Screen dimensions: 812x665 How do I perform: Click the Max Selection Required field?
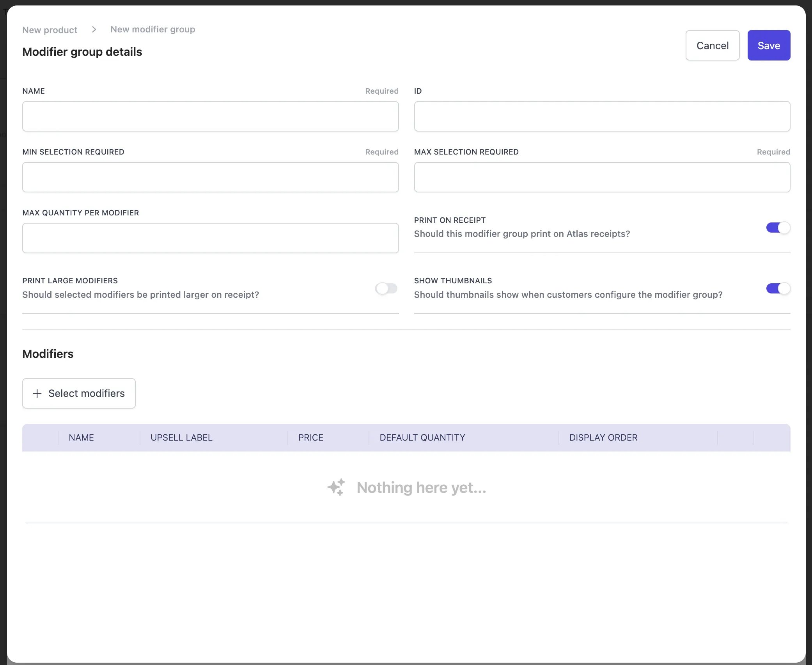602,177
